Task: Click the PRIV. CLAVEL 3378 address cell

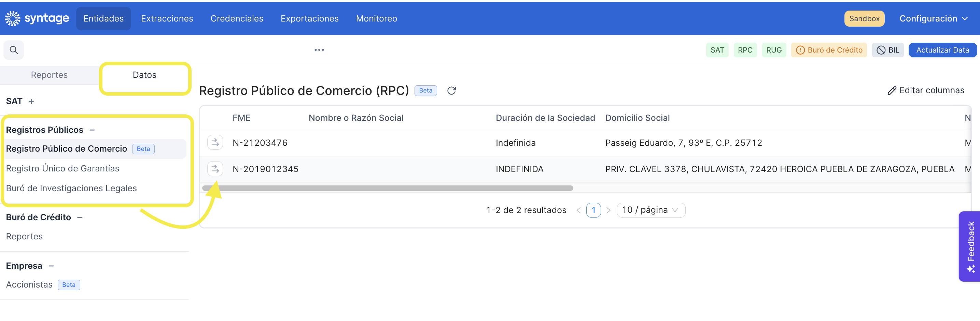Action: tap(780, 169)
